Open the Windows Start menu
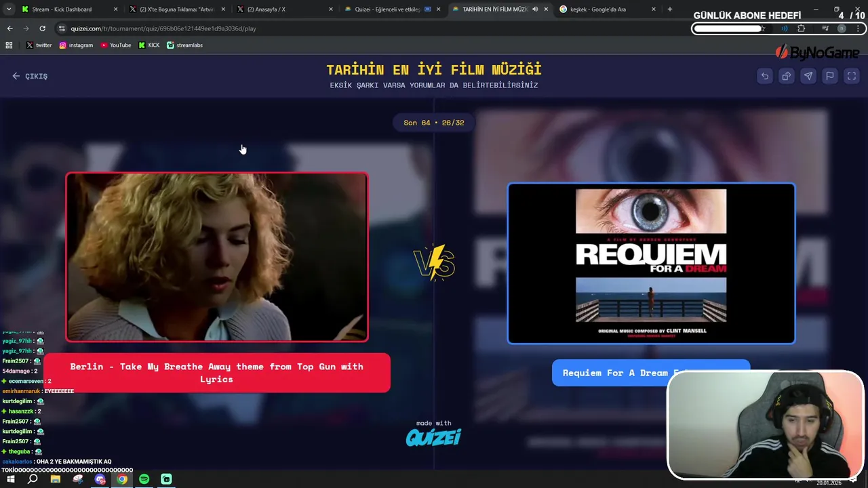Image resolution: width=868 pixels, height=488 pixels. coord(11,479)
